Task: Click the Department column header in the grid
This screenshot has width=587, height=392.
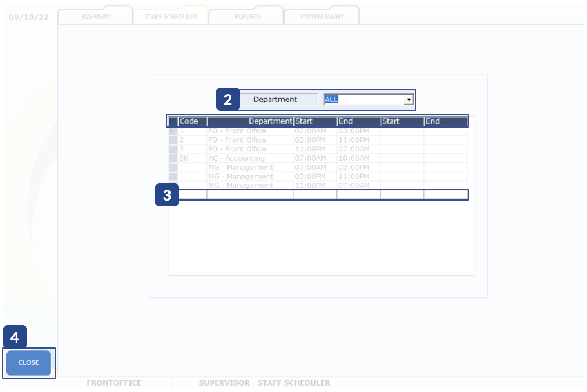Action: pyautogui.click(x=251, y=121)
